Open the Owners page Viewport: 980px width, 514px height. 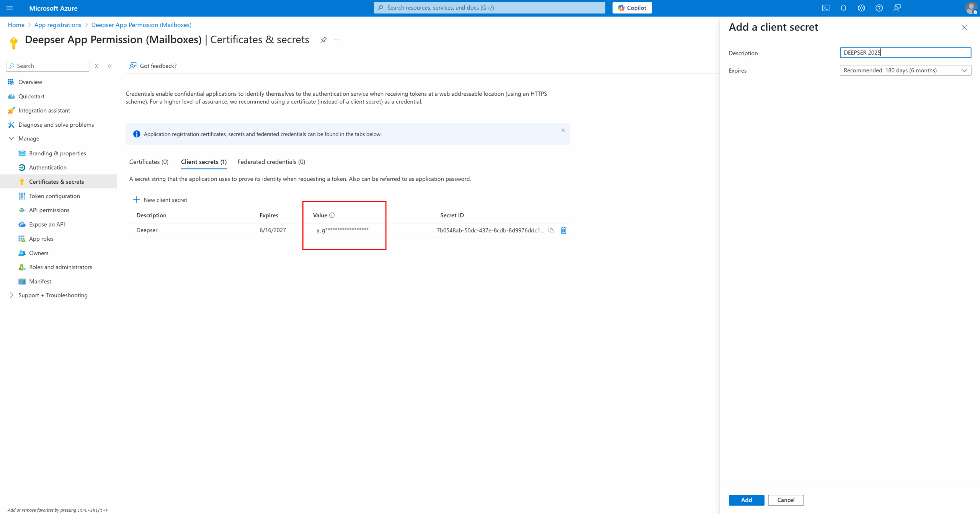(39, 253)
